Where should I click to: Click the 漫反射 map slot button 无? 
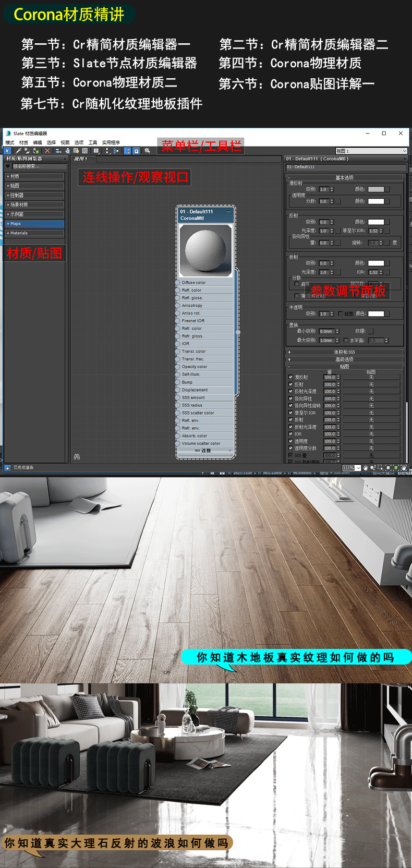pos(371,377)
